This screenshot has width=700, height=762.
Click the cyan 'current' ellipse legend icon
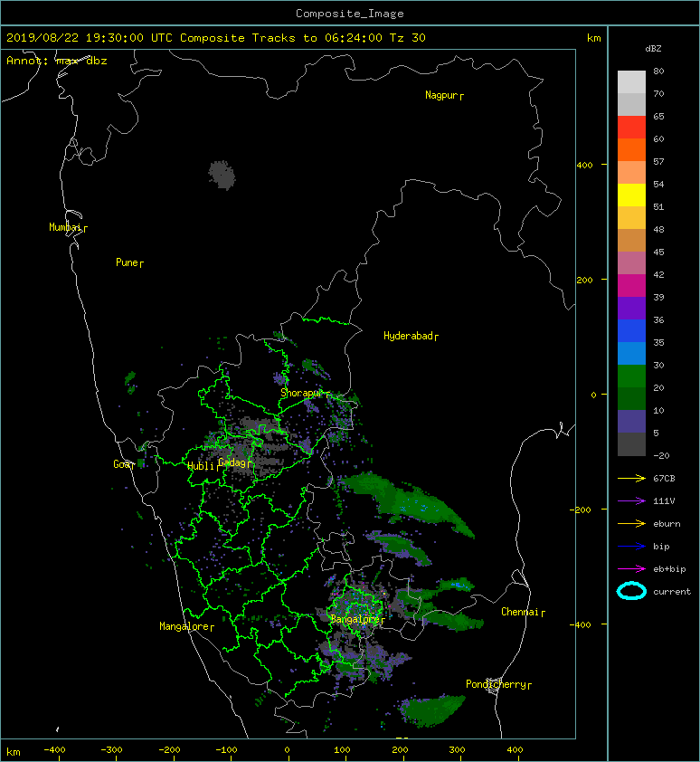click(x=631, y=591)
